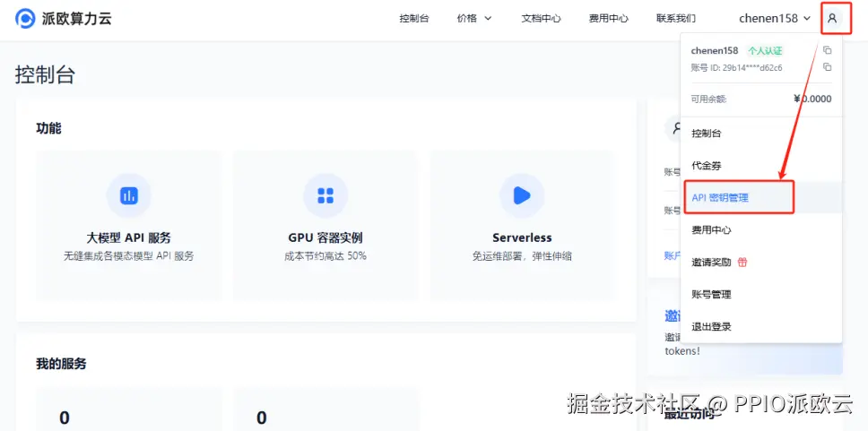Copy the username chenen158 with copy icon

827,50
